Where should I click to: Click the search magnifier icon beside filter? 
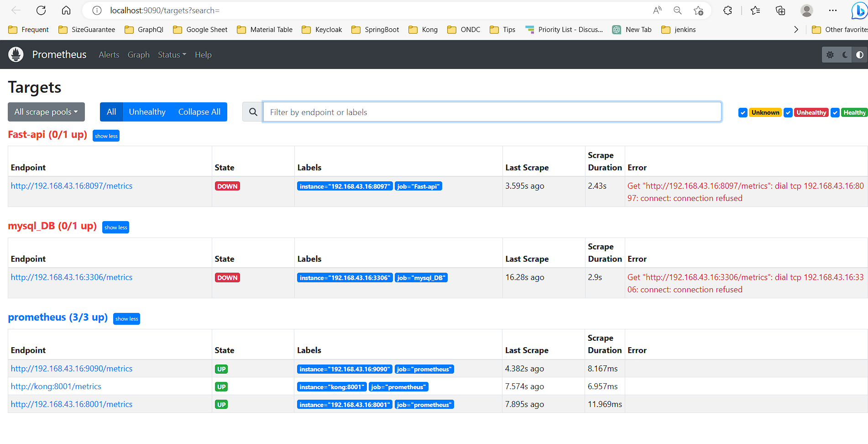point(253,112)
